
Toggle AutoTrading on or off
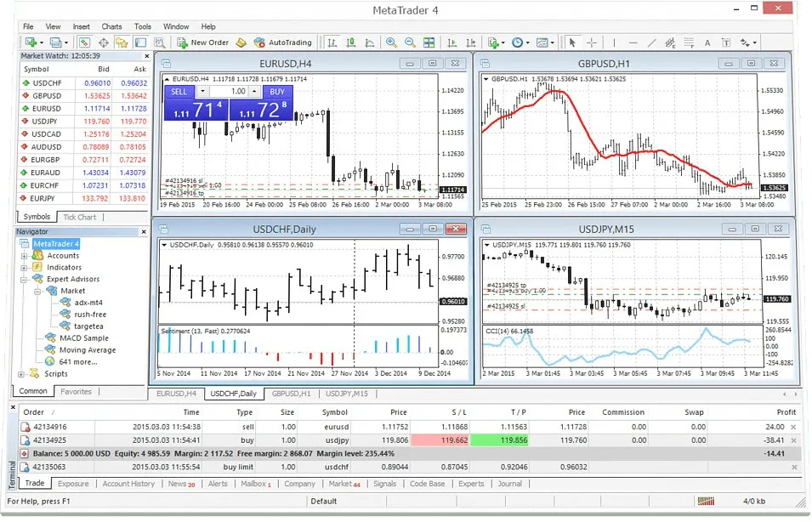tap(283, 43)
